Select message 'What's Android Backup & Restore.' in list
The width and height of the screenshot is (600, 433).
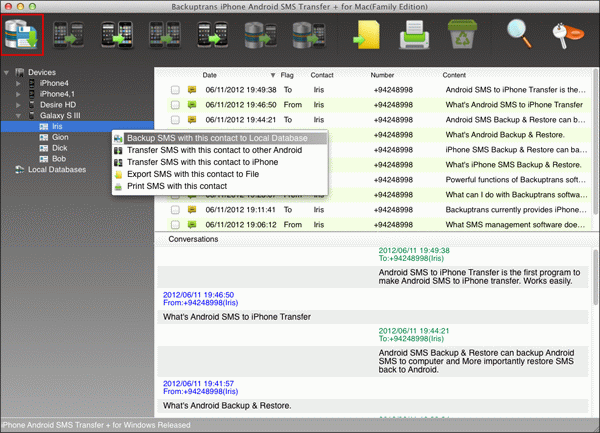coord(505,135)
